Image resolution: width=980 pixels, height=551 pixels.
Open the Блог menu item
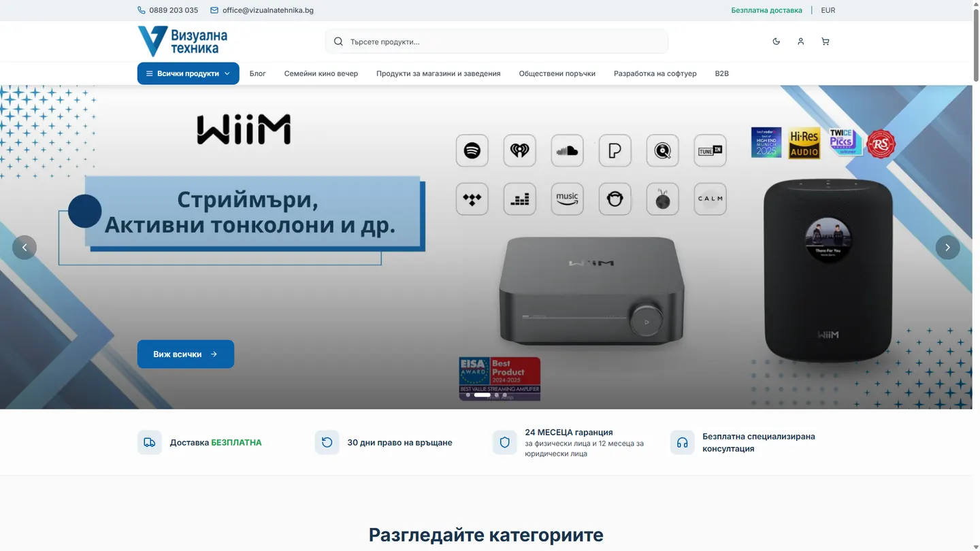pos(257,73)
